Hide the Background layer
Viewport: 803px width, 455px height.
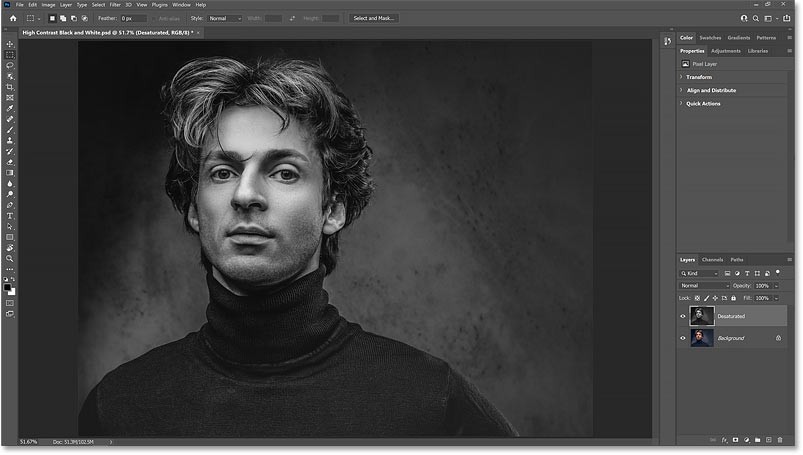pos(684,338)
